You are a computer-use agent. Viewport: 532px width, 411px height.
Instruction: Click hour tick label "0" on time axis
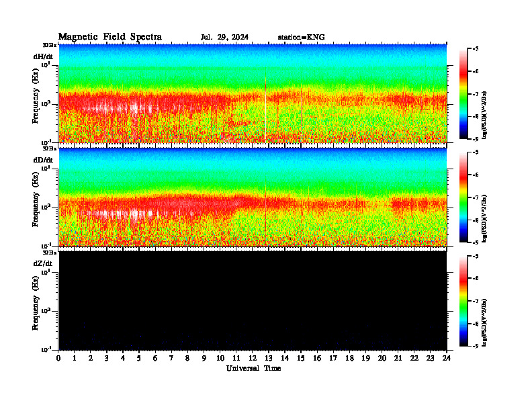pyautogui.click(x=58, y=358)
